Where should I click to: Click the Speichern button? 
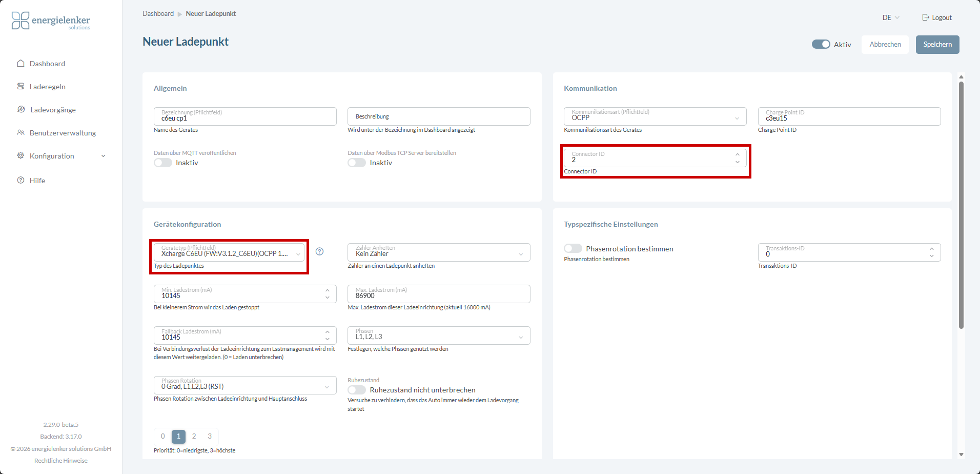[x=937, y=44]
